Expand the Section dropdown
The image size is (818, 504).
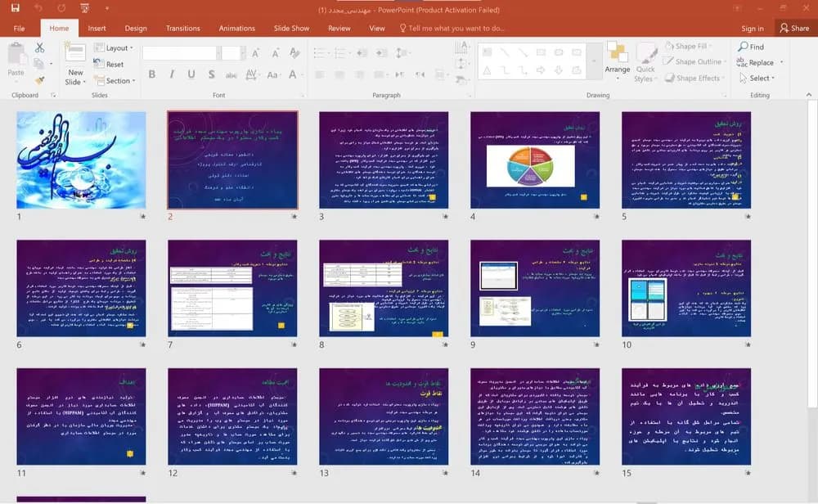115,81
